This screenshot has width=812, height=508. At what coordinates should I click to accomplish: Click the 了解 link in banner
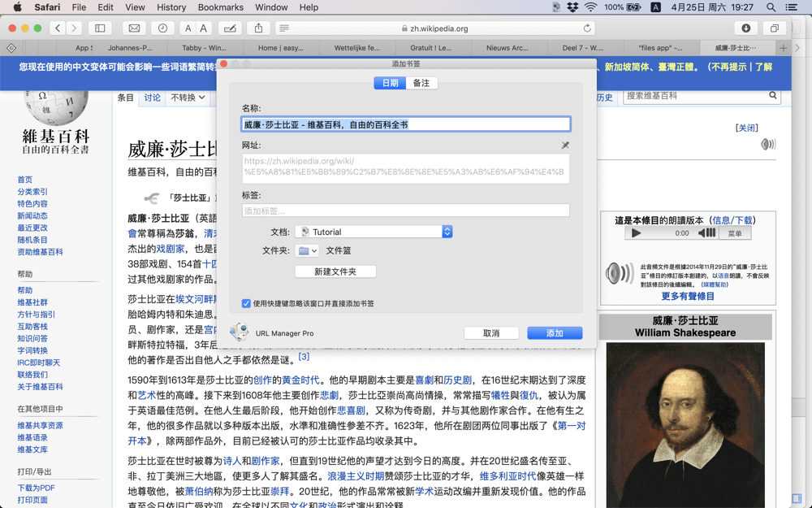(763, 67)
